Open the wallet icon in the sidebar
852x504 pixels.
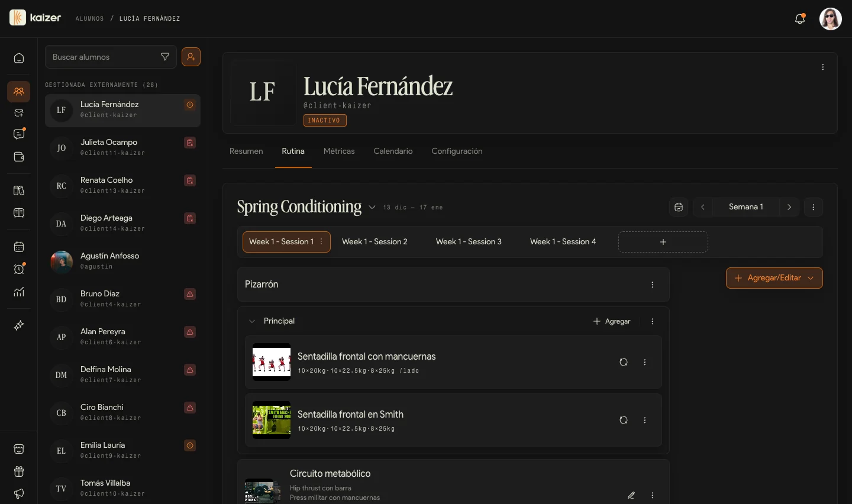19,157
